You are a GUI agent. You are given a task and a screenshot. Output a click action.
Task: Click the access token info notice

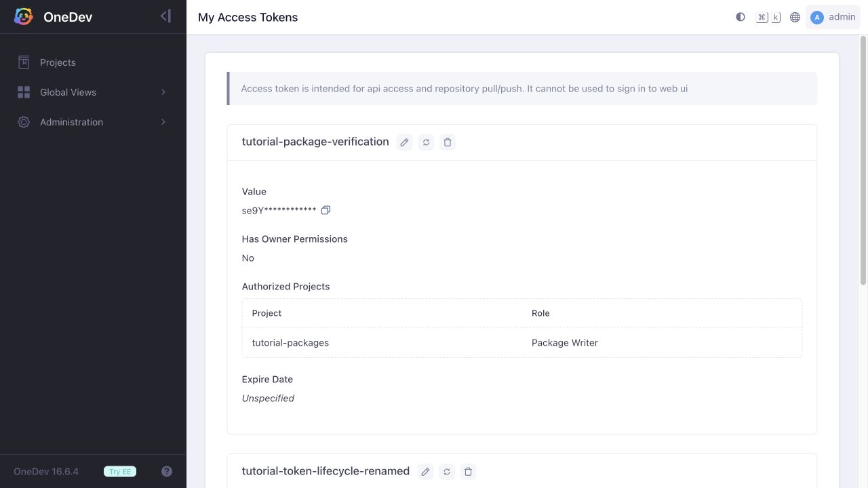coord(522,89)
